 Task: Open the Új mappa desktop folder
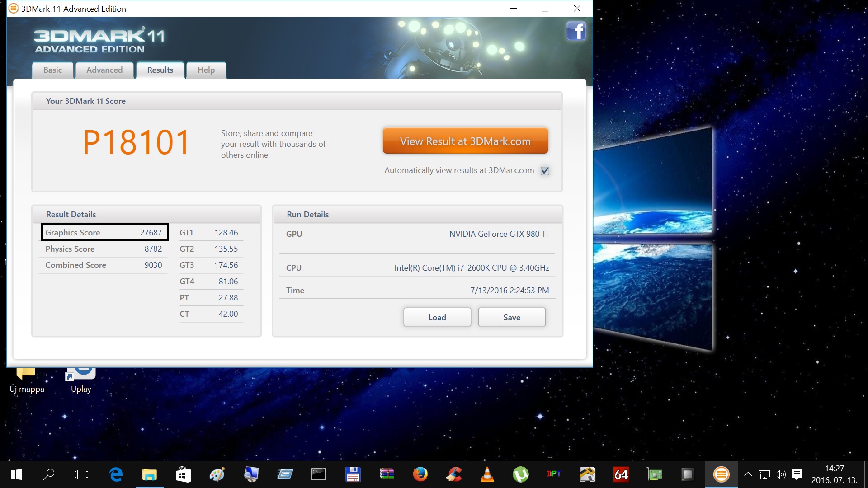27,380
